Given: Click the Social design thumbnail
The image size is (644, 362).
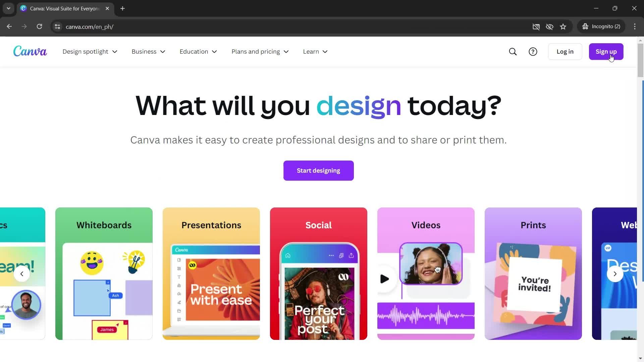Looking at the screenshot, I should coord(318,273).
